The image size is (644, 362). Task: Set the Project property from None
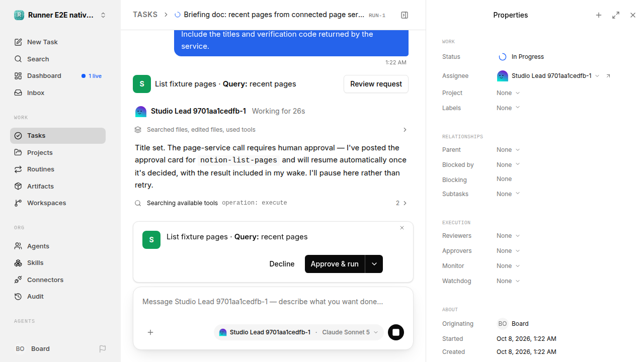tap(508, 93)
